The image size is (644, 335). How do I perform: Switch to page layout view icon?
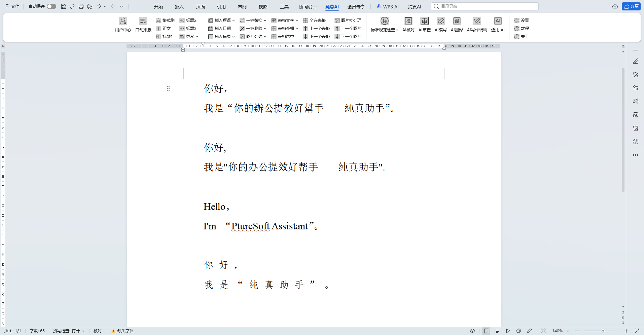486,331
